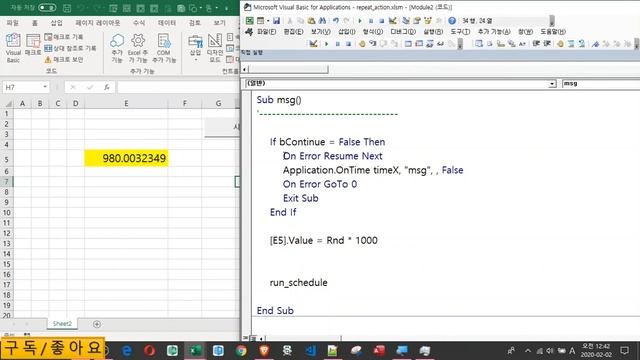This screenshot has height=360, width=640.
Task: Switch to Review (검토) ribbon tab
Action: tap(195, 23)
